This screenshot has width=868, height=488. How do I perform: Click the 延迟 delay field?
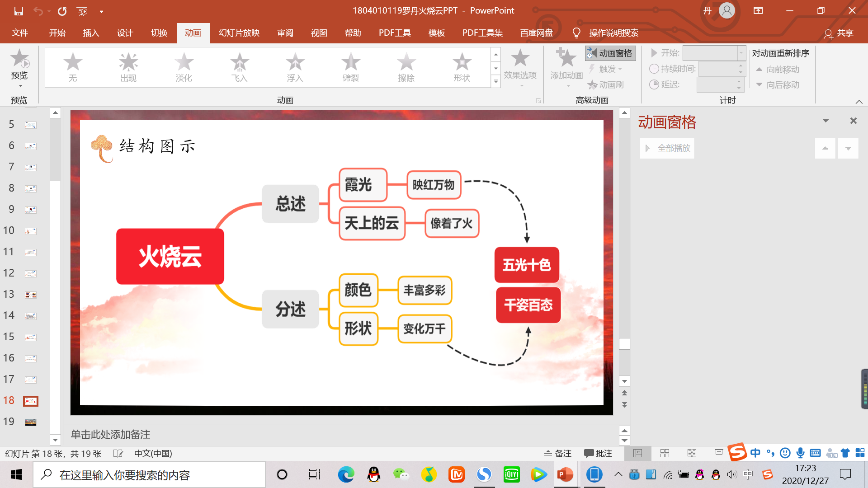tap(720, 84)
